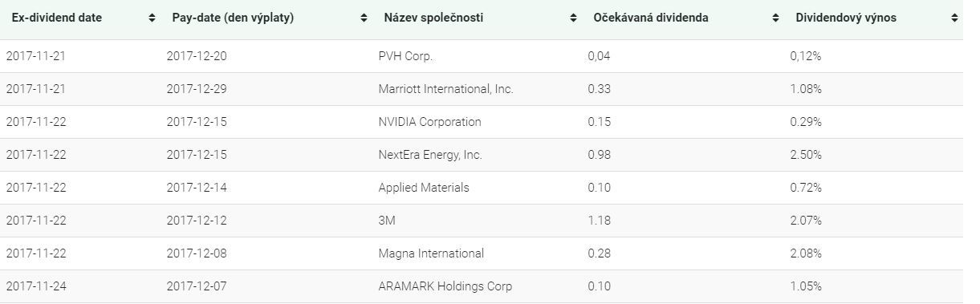Toggle sort icon for Název společnosti
Screen dimensions: 980x304
click(x=573, y=18)
